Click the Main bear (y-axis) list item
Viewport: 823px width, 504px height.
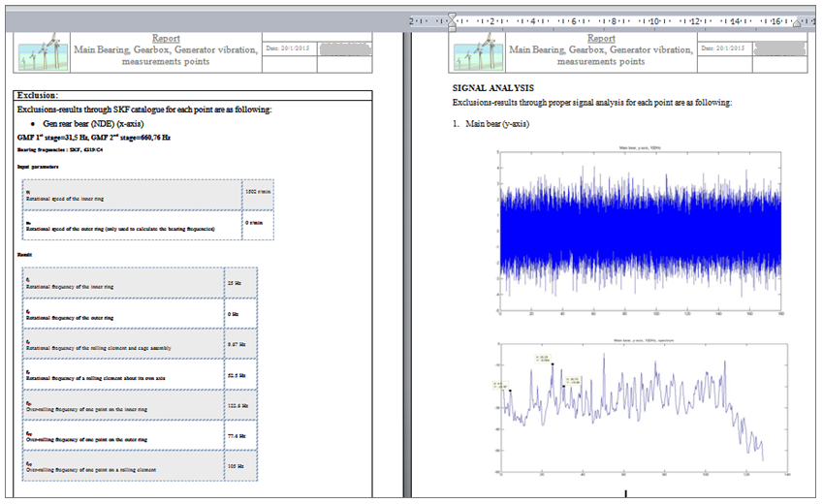click(497, 124)
